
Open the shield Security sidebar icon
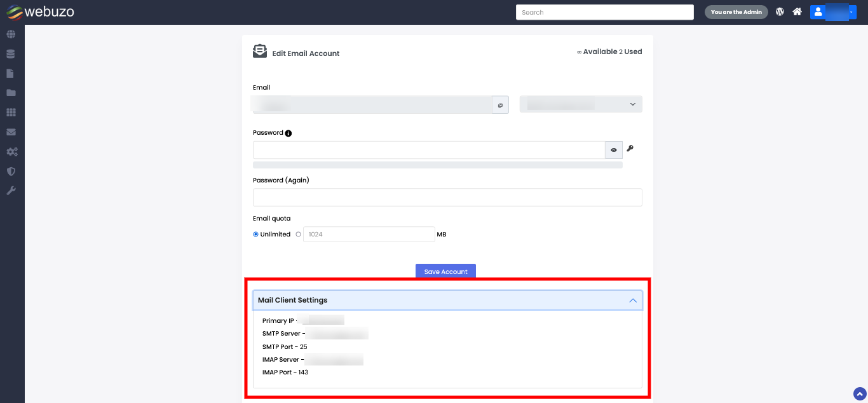(x=11, y=172)
